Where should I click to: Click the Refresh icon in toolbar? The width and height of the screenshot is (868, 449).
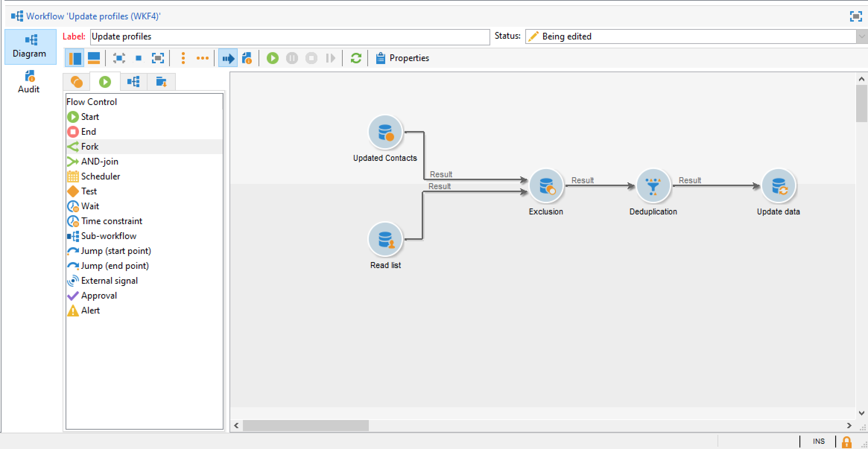pos(356,58)
